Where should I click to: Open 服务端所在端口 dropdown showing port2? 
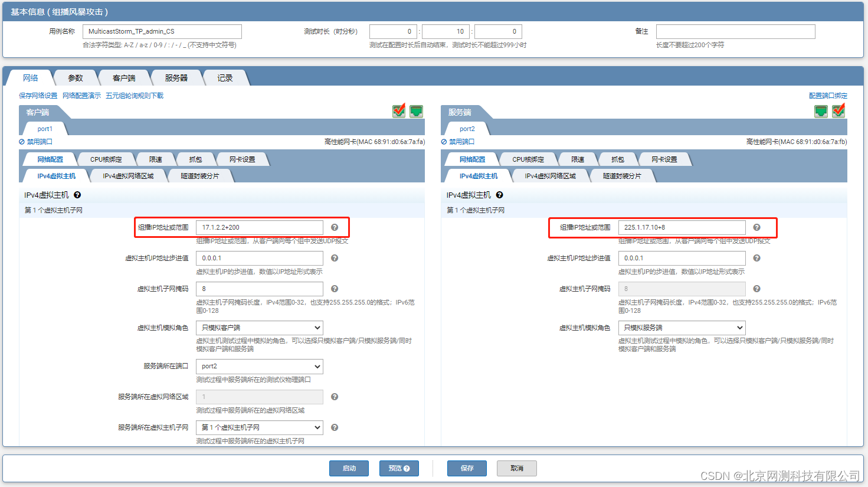tap(260, 366)
